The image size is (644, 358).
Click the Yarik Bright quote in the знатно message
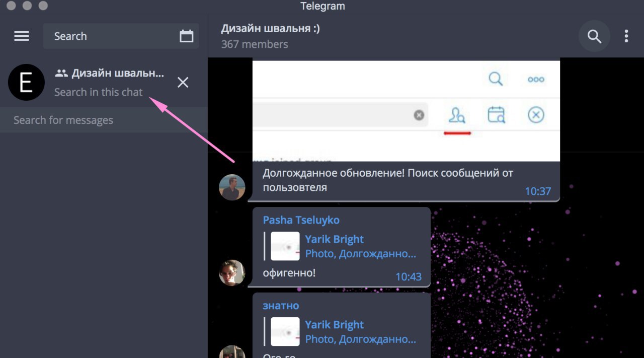point(342,332)
